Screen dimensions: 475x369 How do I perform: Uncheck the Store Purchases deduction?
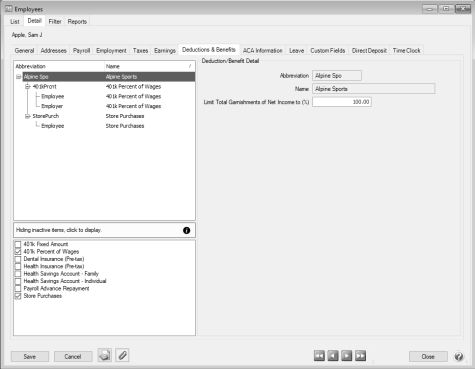(x=18, y=296)
